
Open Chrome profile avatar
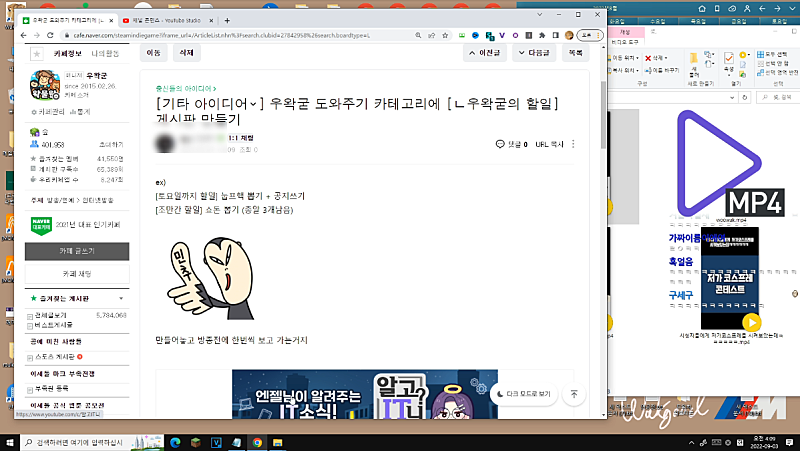(x=569, y=35)
